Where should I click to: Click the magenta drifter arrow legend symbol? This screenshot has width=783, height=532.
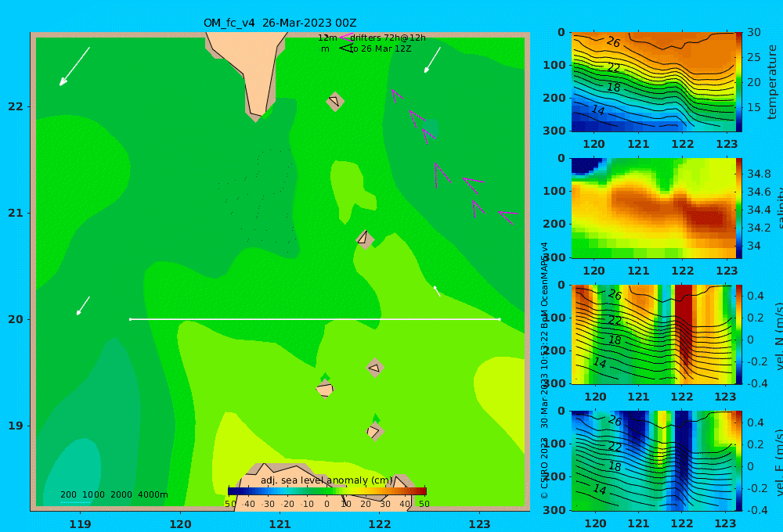tap(346, 37)
